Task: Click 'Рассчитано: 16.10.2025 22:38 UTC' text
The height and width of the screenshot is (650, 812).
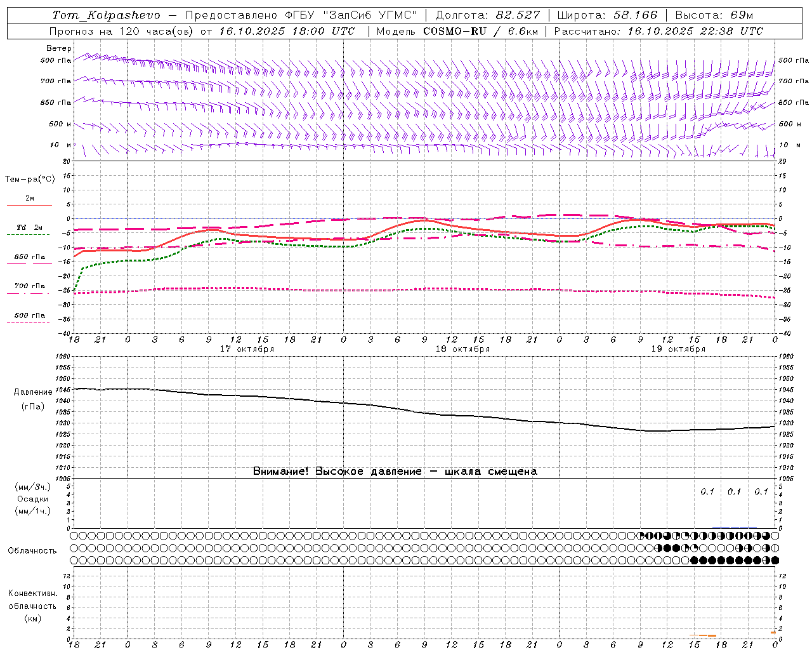Action: pos(658,31)
